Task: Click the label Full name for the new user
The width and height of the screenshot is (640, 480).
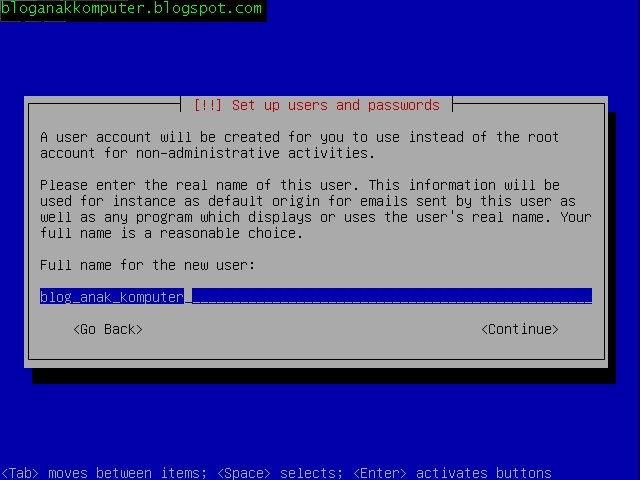Action: click(x=147, y=265)
